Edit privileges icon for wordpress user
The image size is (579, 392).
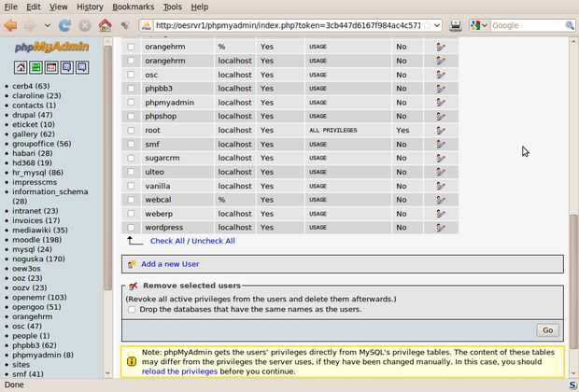click(x=441, y=228)
